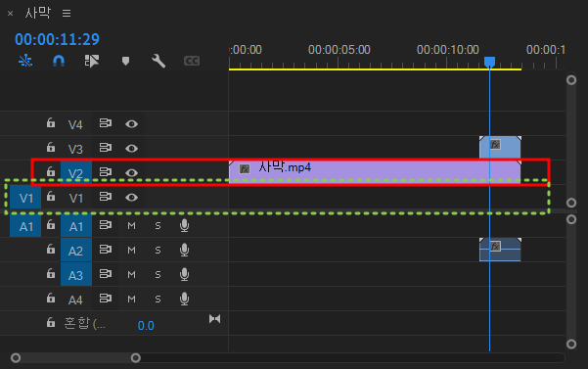The image size is (588, 369).
Task: Open Timeline display settings wrench
Action: 158,61
